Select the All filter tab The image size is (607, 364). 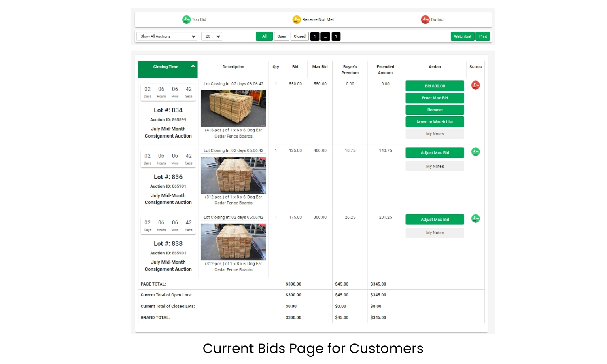point(264,36)
